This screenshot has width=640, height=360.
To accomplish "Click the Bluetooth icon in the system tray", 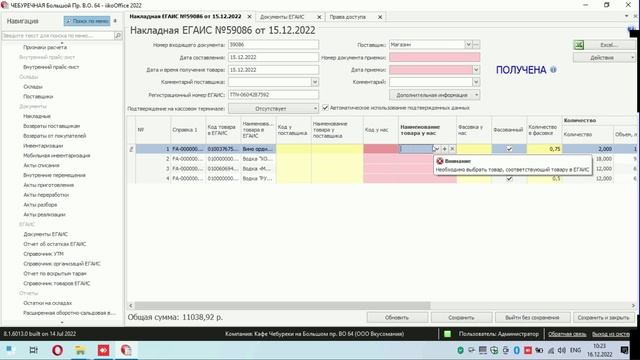I will (517, 350).
